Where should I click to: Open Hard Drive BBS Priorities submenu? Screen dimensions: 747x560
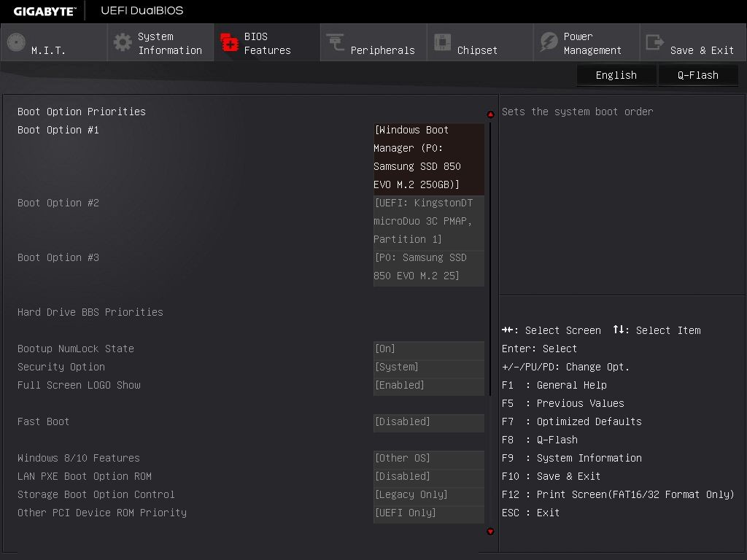90,312
